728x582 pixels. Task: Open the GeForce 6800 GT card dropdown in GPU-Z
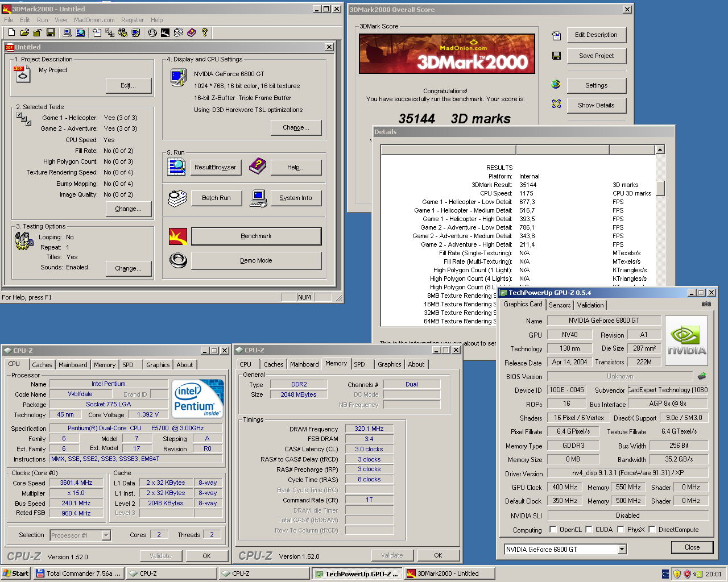click(x=622, y=549)
